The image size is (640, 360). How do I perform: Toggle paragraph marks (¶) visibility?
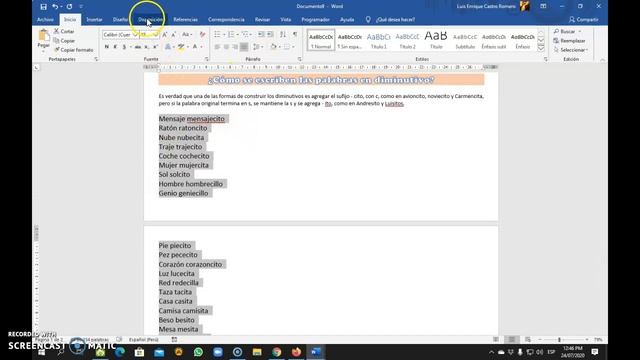[x=295, y=35]
